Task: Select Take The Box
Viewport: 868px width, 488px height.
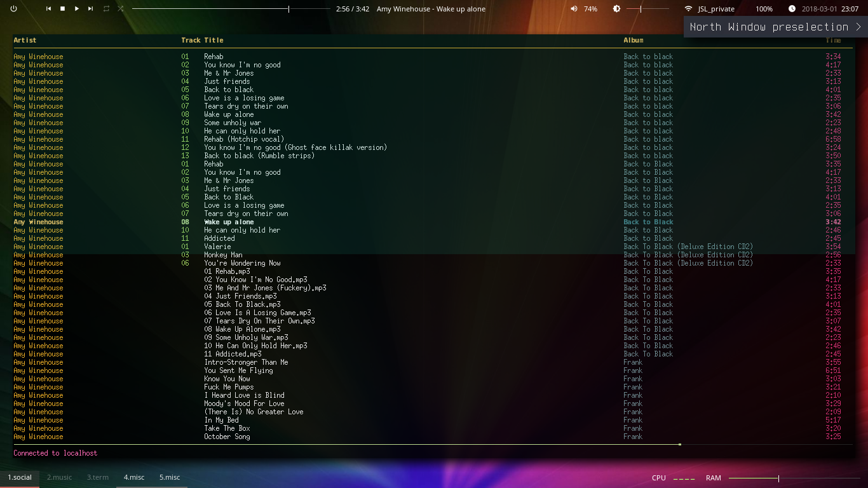Action: click(x=227, y=428)
